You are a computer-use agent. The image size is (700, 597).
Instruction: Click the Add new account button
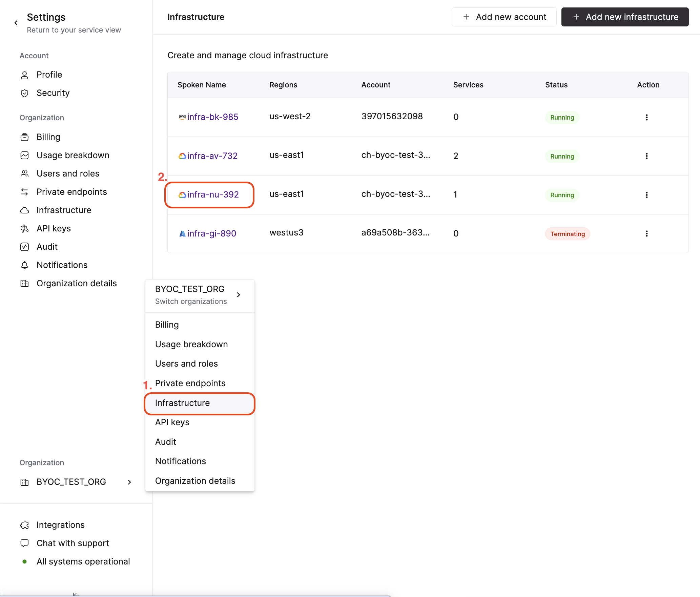pyautogui.click(x=504, y=17)
